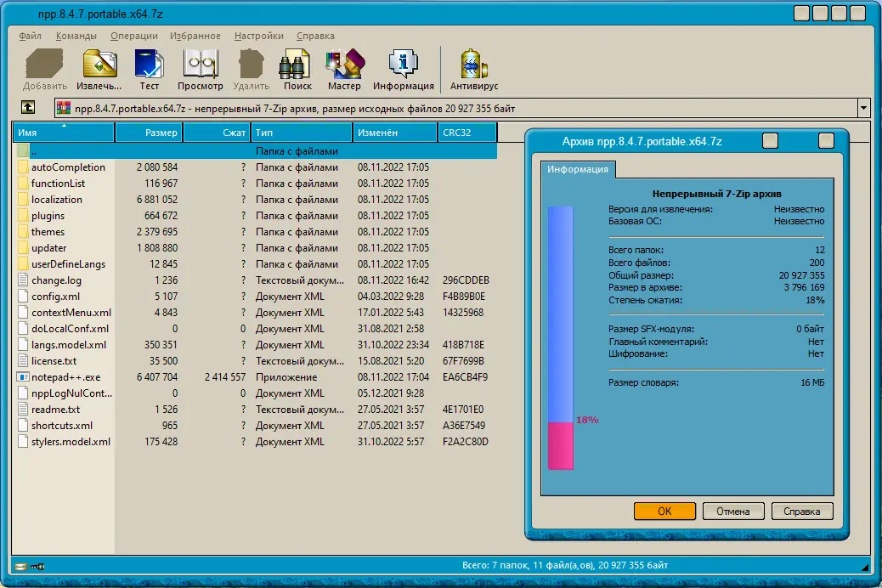Image resolution: width=882 pixels, height=588 pixels.
Task: Select the themes folder icon
Action: coord(22,232)
